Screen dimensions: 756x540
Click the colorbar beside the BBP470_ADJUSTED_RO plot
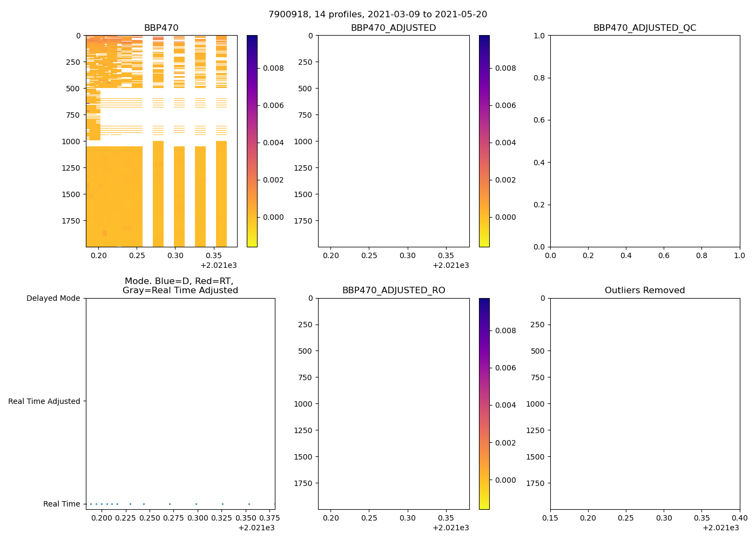coord(484,403)
